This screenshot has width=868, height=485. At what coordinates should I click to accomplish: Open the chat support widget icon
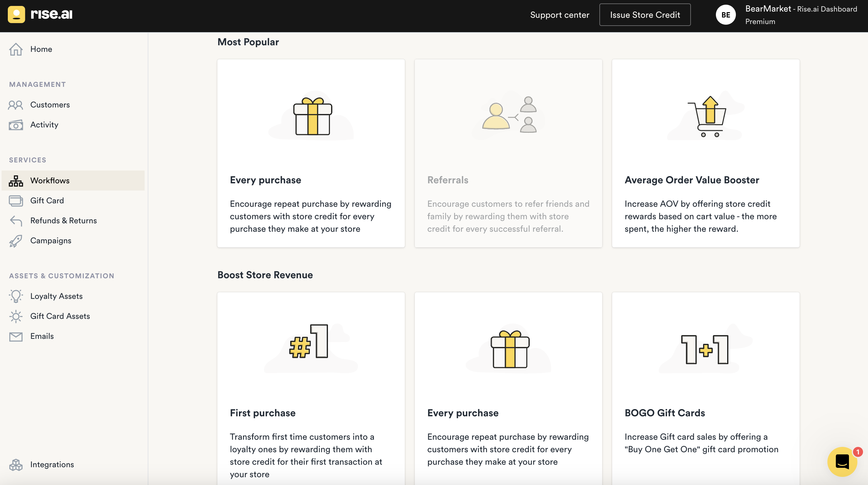pyautogui.click(x=842, y=462)
